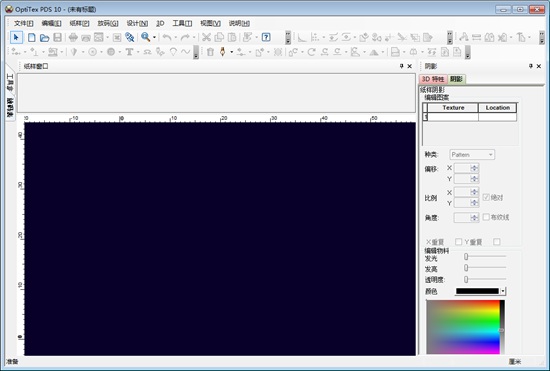
Task: Open the 颜色 color dropdown arrow
Action: pyautogui.click(x=503, y=291)
